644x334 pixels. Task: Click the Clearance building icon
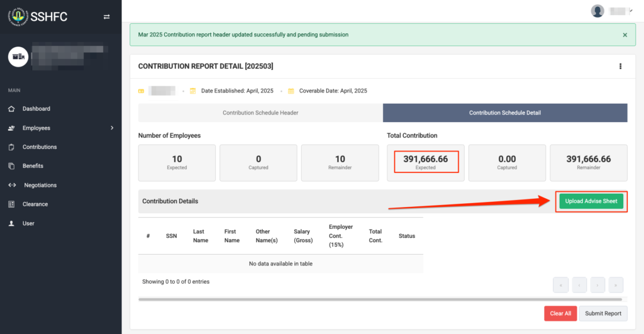point(11,204)
